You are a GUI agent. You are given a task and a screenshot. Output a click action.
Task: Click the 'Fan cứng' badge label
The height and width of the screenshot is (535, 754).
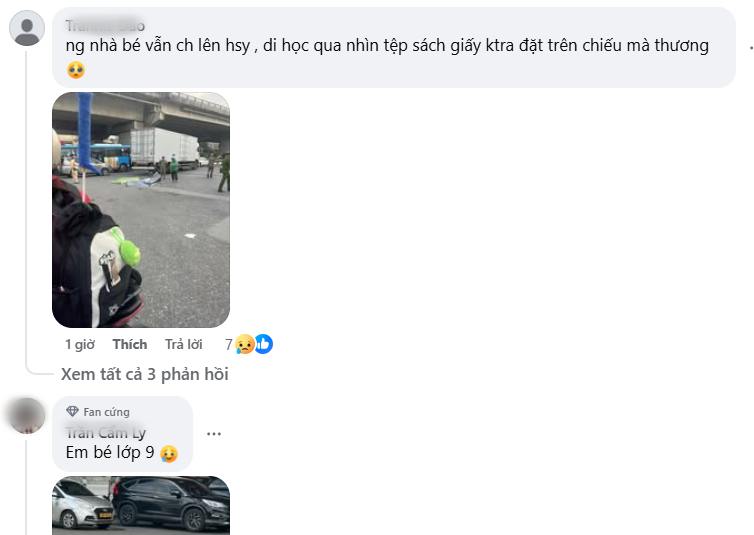click(106, 412)
